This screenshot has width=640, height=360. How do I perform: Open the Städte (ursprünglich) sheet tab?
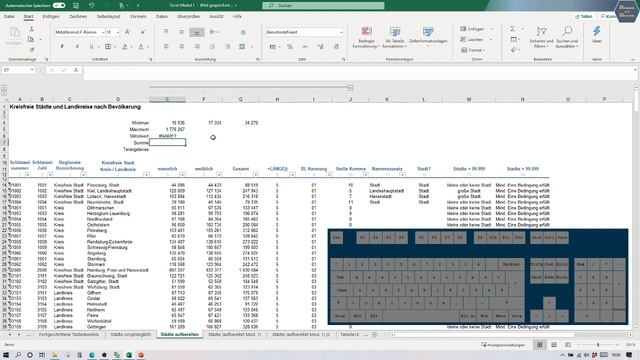[x=131, y=335]
